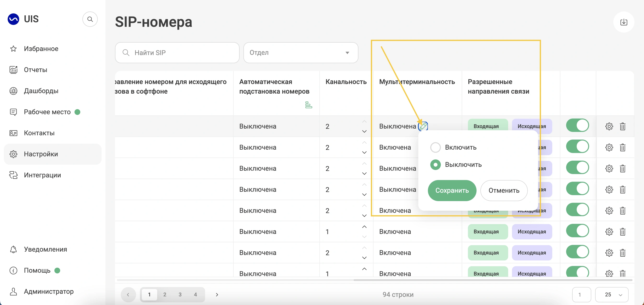Open Отчеты in the sidebar menu

click(35, 70)
